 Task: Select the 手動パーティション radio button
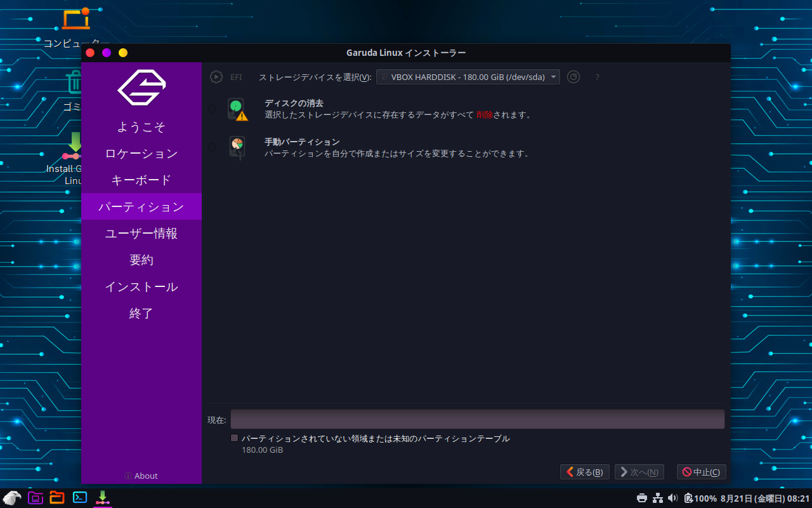click(x=212, y=148)
